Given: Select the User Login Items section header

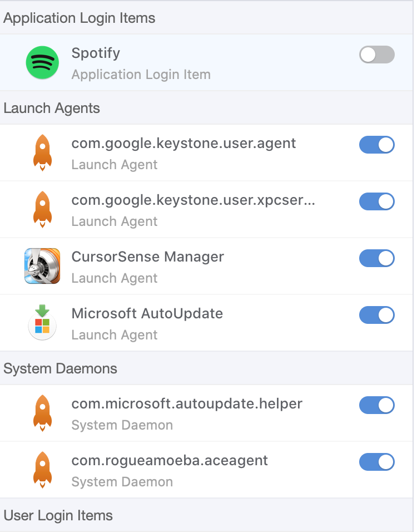Looking at the screenshot, I should coord(58,515).
